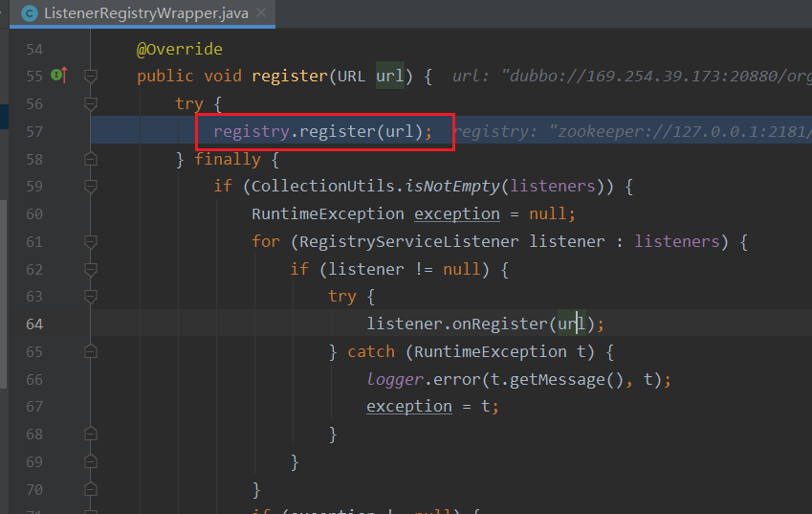Screen dimensions: 812x514
Task: Fold the finally block marker at line 58
Action: 91,159
